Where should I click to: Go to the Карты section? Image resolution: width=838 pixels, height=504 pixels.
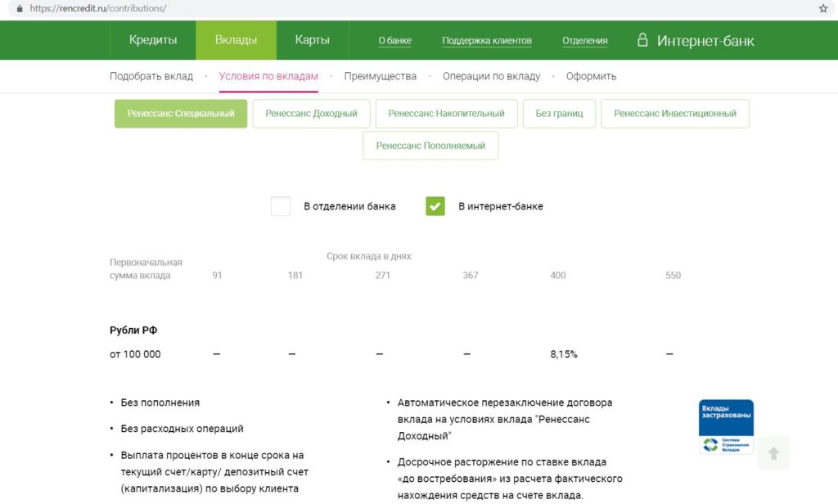click(x=312, y=40)
